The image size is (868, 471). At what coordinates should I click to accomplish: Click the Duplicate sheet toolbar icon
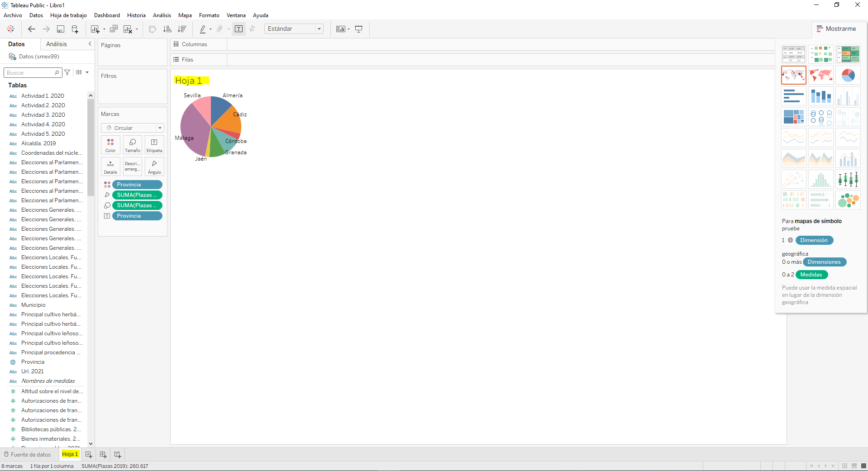click(114, 29)
